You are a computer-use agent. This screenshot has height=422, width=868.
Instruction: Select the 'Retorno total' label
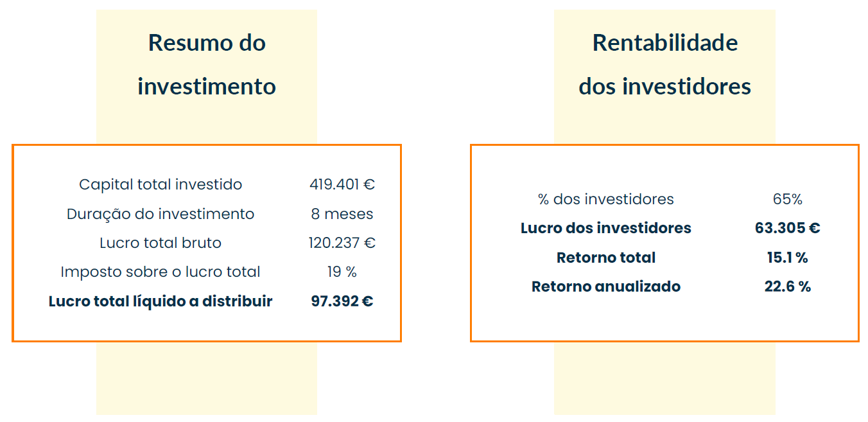coord(605,258)
